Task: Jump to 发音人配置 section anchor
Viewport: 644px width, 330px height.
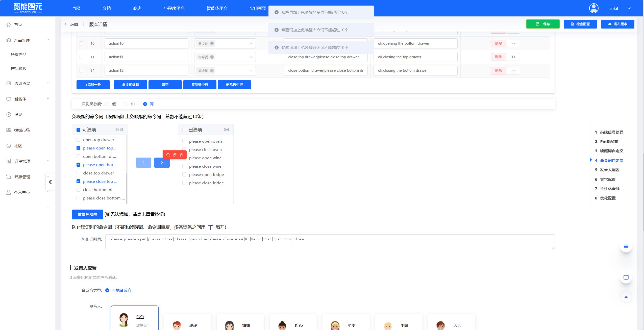Action: pos(609,170)
